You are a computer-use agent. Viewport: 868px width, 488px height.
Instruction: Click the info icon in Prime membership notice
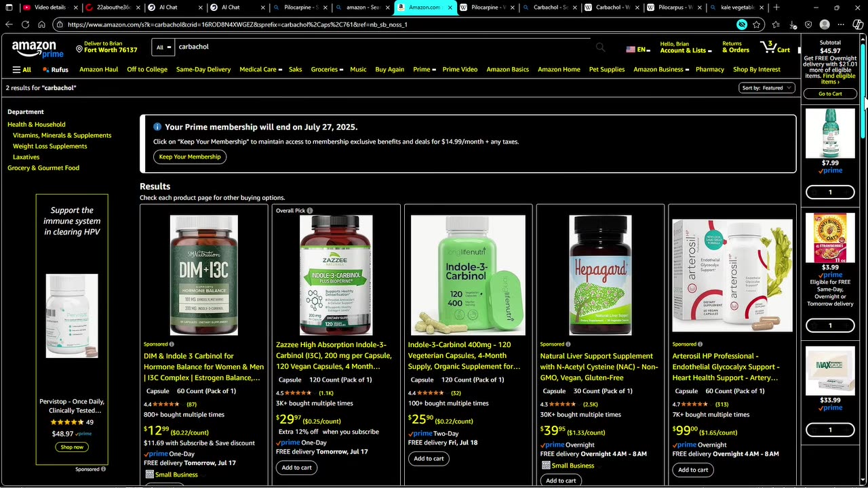point(157,127)
